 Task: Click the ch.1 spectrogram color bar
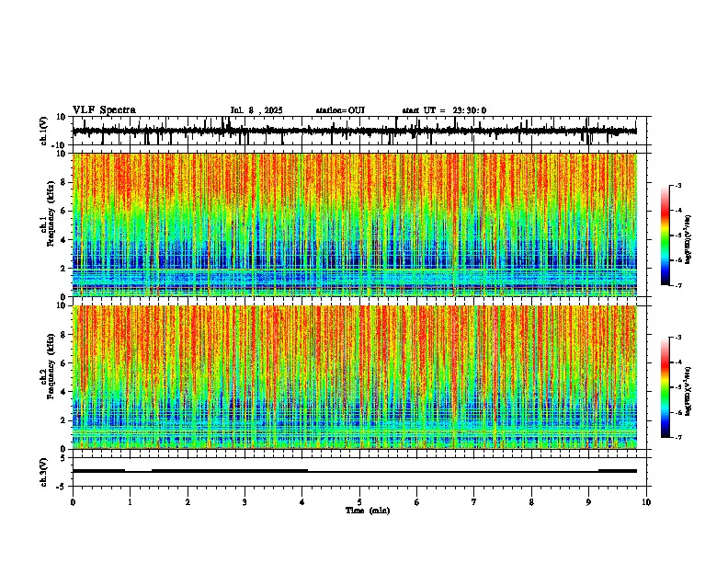click(x=665, y=236)
